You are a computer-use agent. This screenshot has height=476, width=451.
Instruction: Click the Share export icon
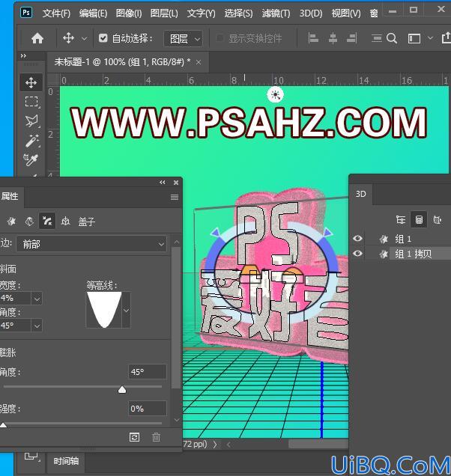pyautogui.click(x=447, y=38)
